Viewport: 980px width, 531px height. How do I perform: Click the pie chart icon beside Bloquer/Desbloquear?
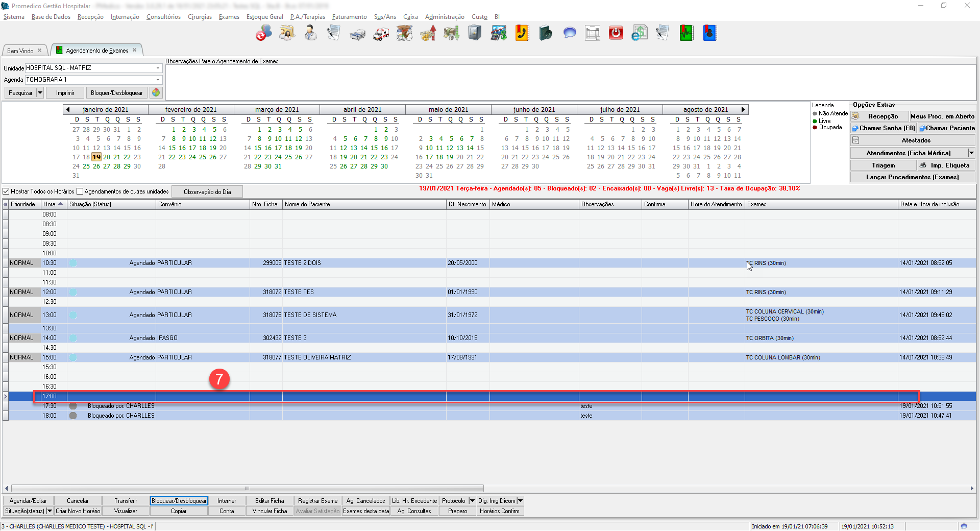click(x=156, y=93)
